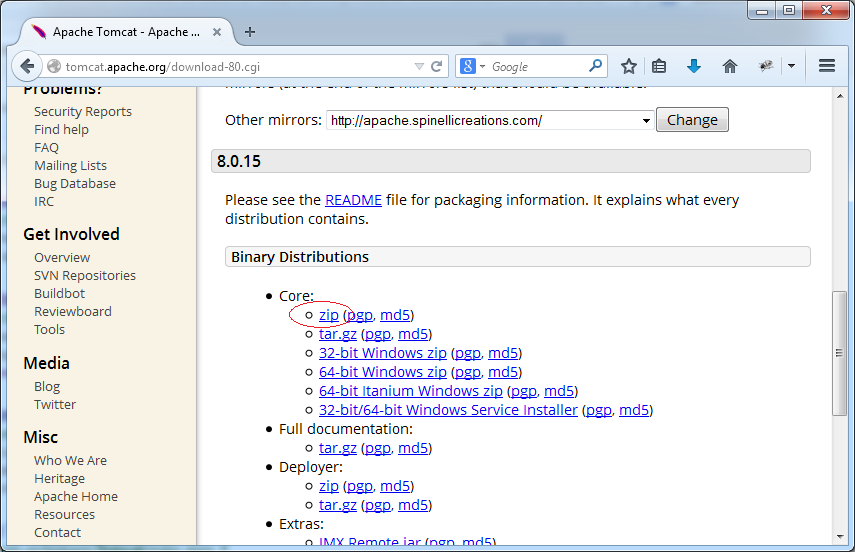Viewport: 855px width, 552px height.
Task: Click the site identity globe icon
Action: coord(53,67)
